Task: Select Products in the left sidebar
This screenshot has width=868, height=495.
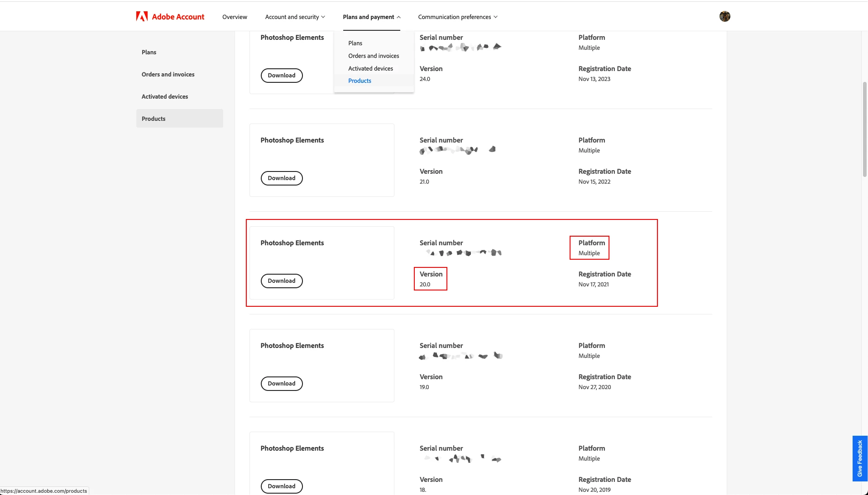Action: click(179, 119)
